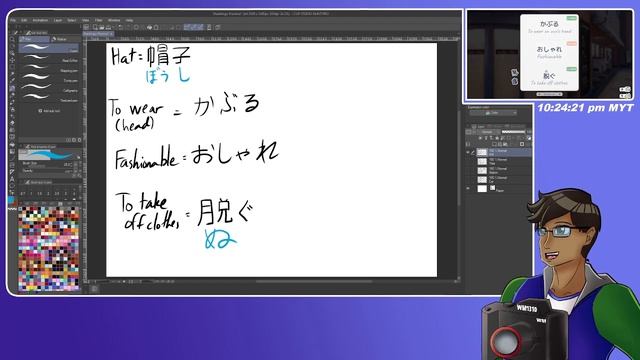Click the blue main color swatch
Viewport: 640px width, 360px height.
click(x=11, y=200)
